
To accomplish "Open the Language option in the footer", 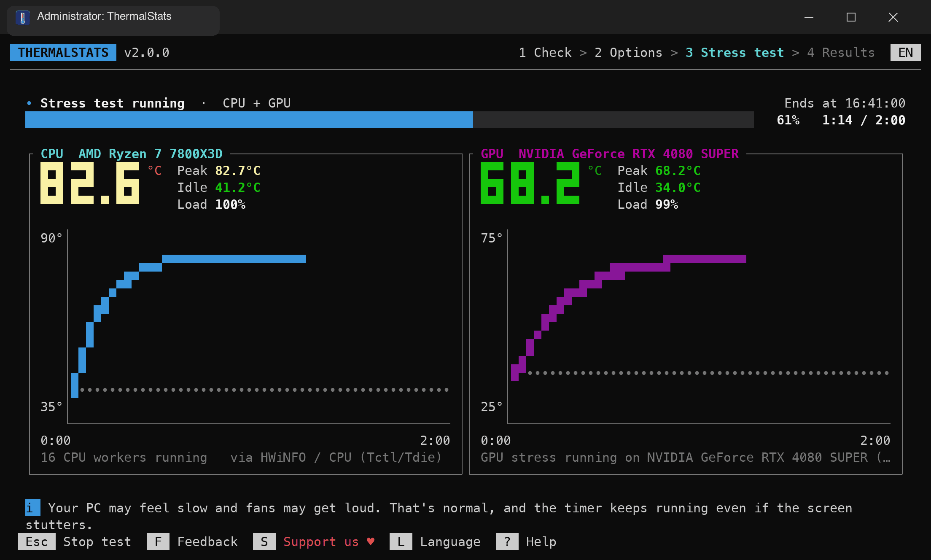I will tap(450, 541).
